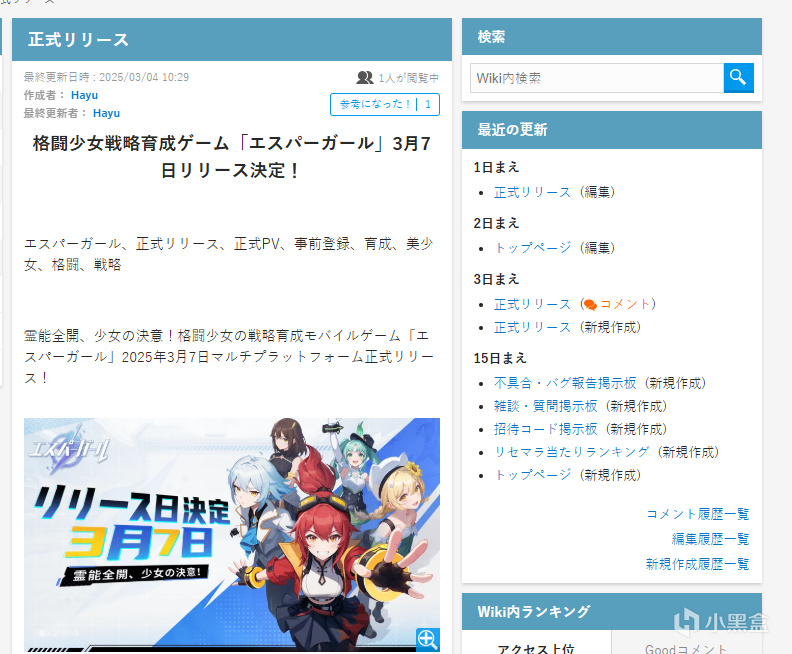Image resolution: width=792 pixels, height=654 pixels.
Task: Click the orange コメント link
Action: coord(625,304)
